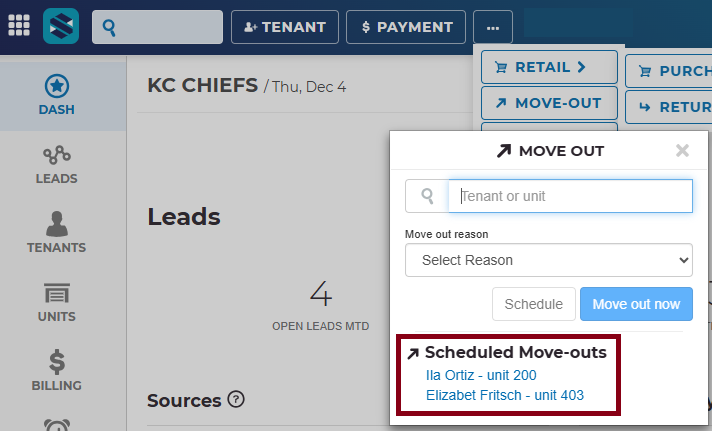This screenshot has width=712, height=431.
Task: Click the Schedule button
Action: [x=533, y=304]
